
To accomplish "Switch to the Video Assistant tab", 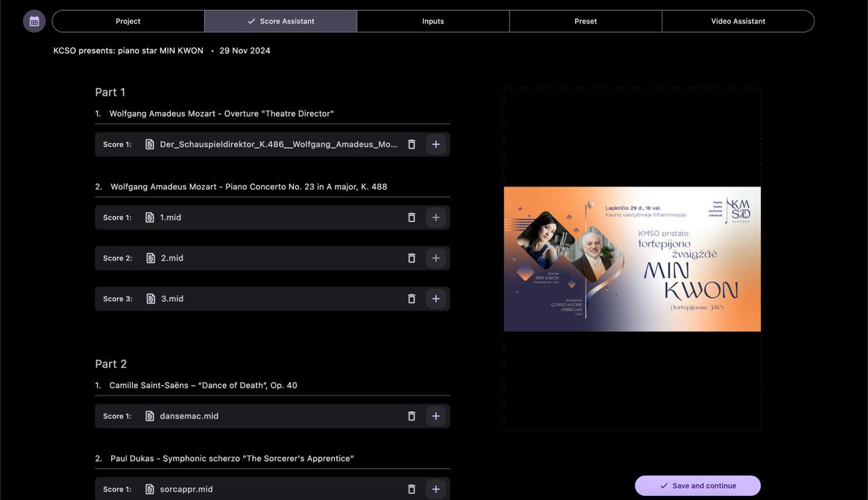I will 738,20.
